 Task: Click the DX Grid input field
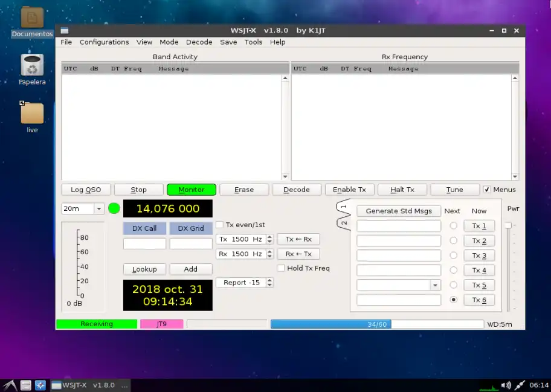pyautogui.click(x=191, y=244)
